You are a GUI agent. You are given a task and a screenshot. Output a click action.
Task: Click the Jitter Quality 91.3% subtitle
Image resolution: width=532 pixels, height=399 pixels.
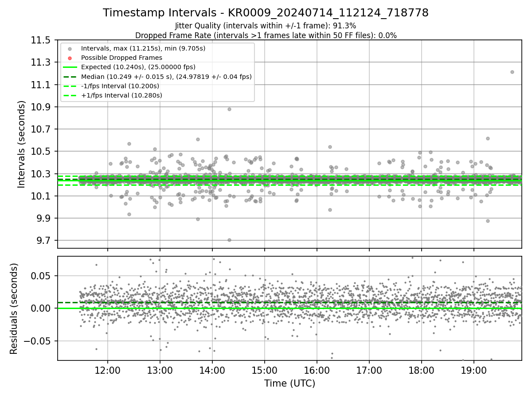[266, 26]
